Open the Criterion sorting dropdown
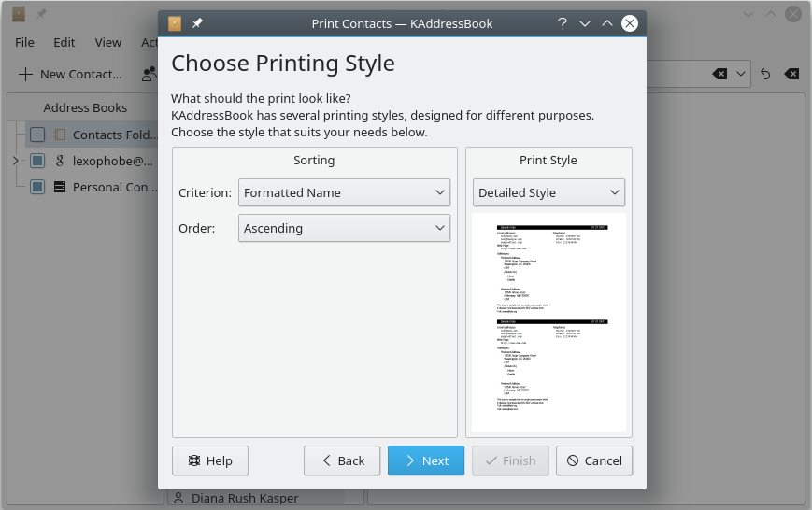The width and height of the screenshot is (812, 510). 344,192
